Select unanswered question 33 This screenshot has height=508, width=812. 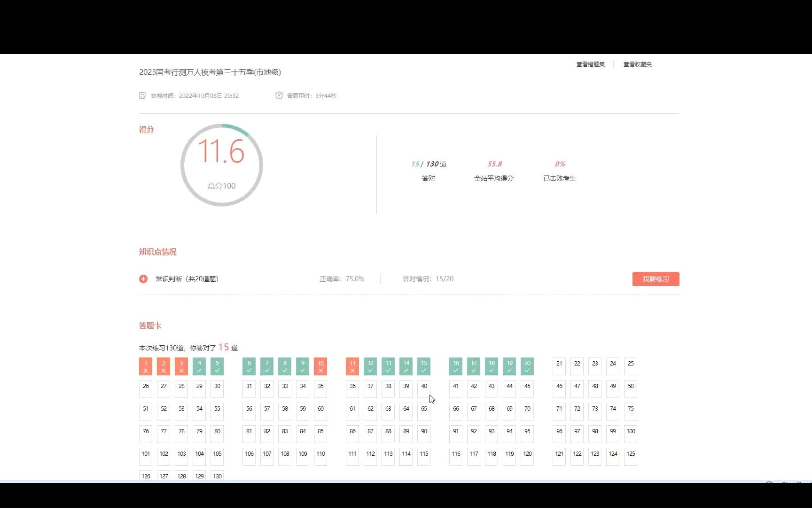tap(285, 389)
